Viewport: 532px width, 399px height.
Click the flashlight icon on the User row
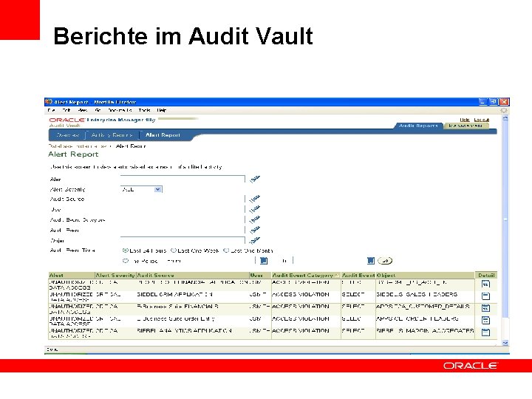[x=255, y=209]
